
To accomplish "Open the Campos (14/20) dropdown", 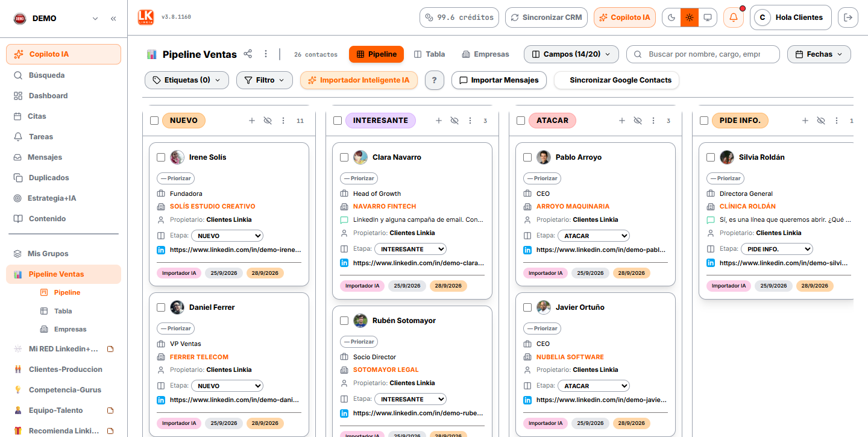I will click(571, 54).
